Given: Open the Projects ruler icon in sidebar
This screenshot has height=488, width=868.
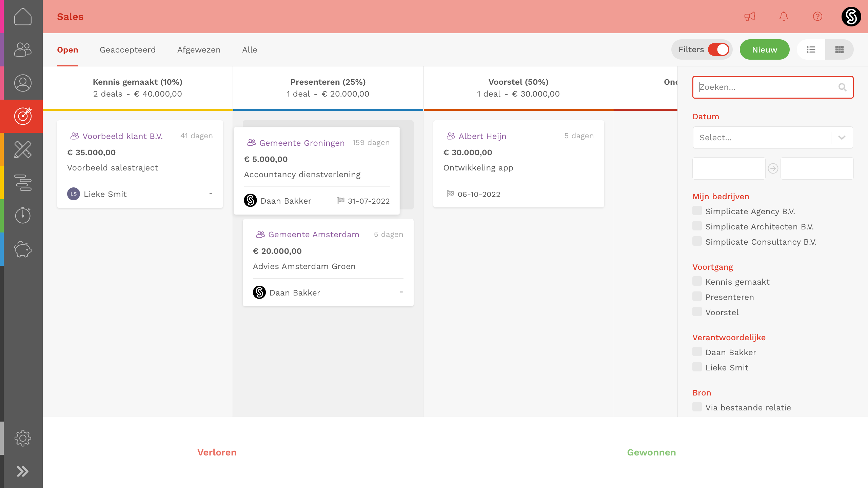Looking at the screenshot, I should tap(22, 149).
